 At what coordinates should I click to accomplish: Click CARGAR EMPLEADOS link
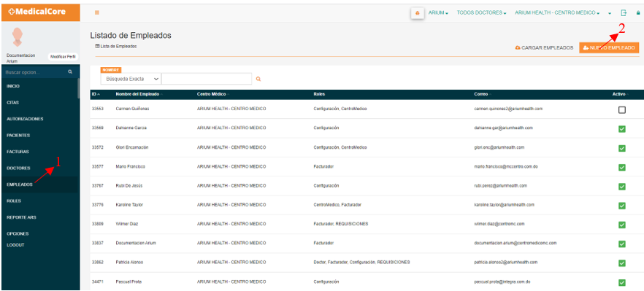544,48
